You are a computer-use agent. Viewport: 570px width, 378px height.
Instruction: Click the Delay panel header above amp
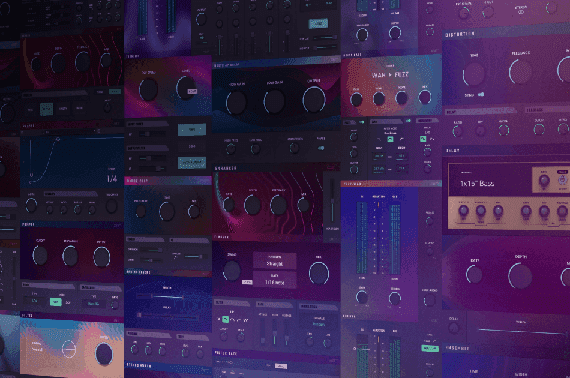click(x=453, y=150)
